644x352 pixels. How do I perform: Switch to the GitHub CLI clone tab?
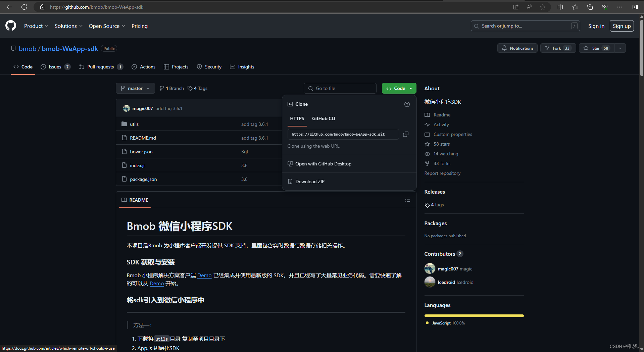323,118
